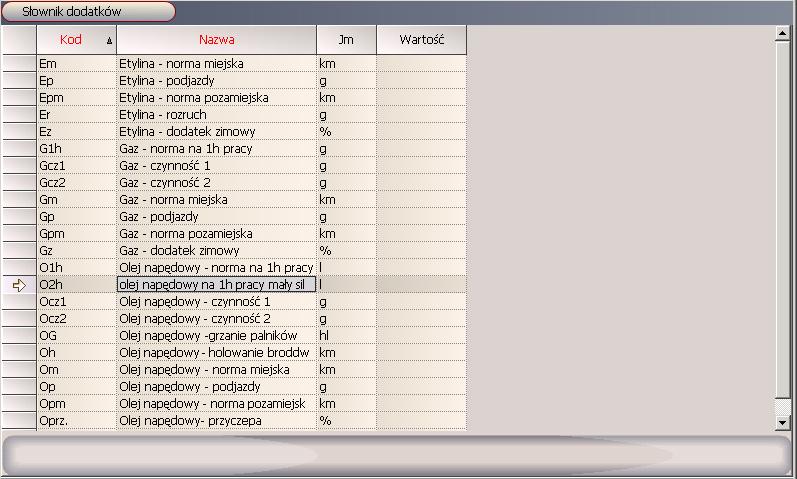Select 'Gaz - norma pozamiejska' cell
Viewport: 797px width, 479px height.
pyautogui.click(x=217, y=234)
